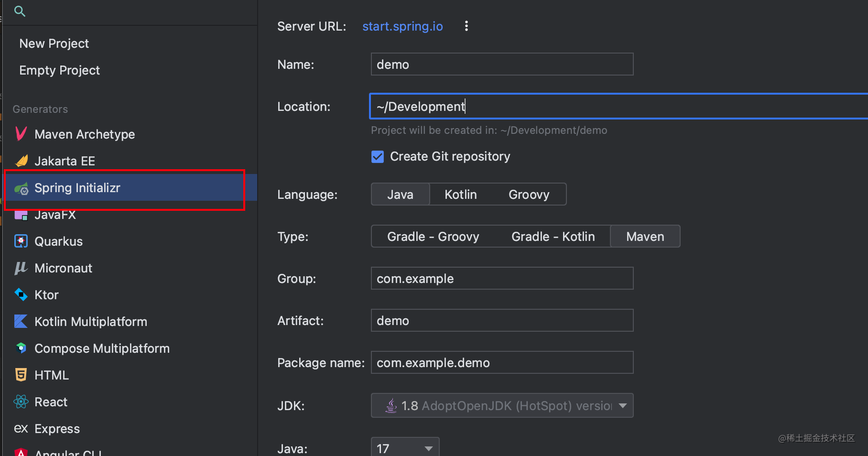This screenshot has height=456, width=868.
Task: Select Empty Project in sidebar
Action: click(60, 70)
